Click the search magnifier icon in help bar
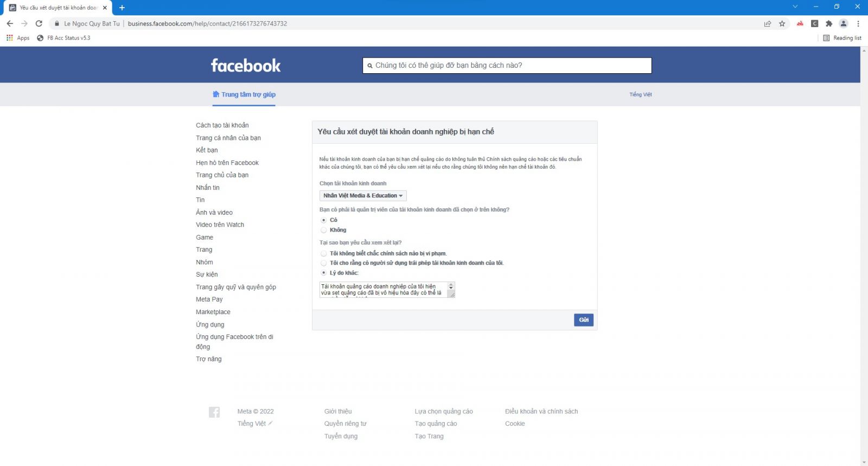 (370, 66)
